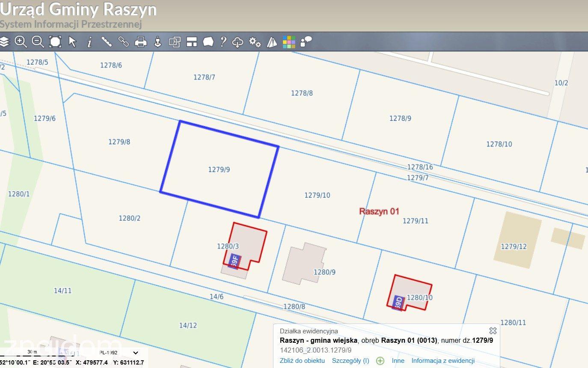Click the split panel layout icon

[191, 42]
